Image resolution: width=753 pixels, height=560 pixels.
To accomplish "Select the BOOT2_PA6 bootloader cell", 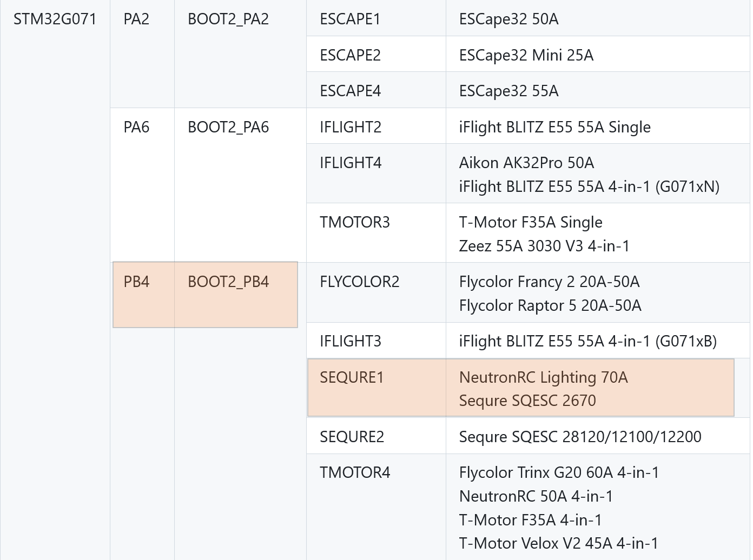I will tap(240, 185).
